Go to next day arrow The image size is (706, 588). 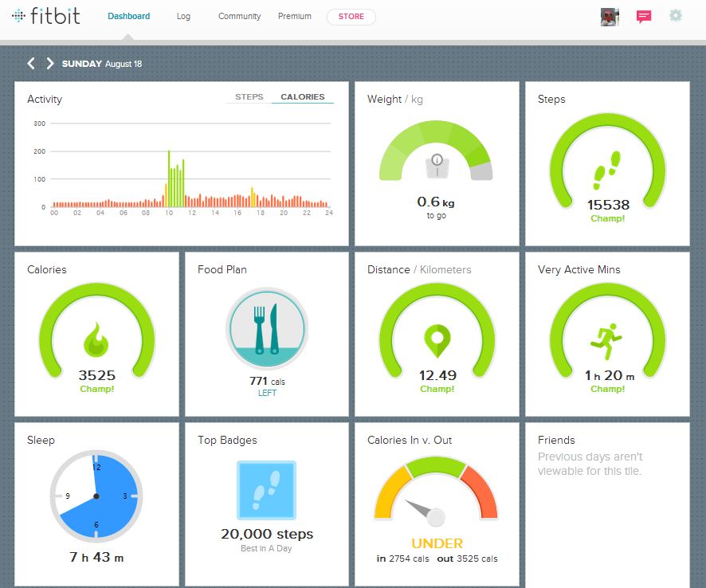click(50, 64)
